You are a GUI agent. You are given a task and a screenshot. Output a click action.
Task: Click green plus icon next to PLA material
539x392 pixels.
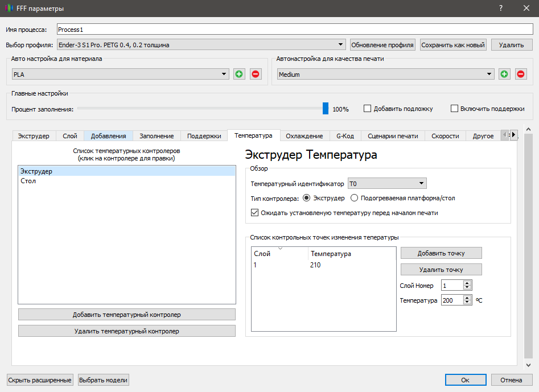tap(239, 74)
